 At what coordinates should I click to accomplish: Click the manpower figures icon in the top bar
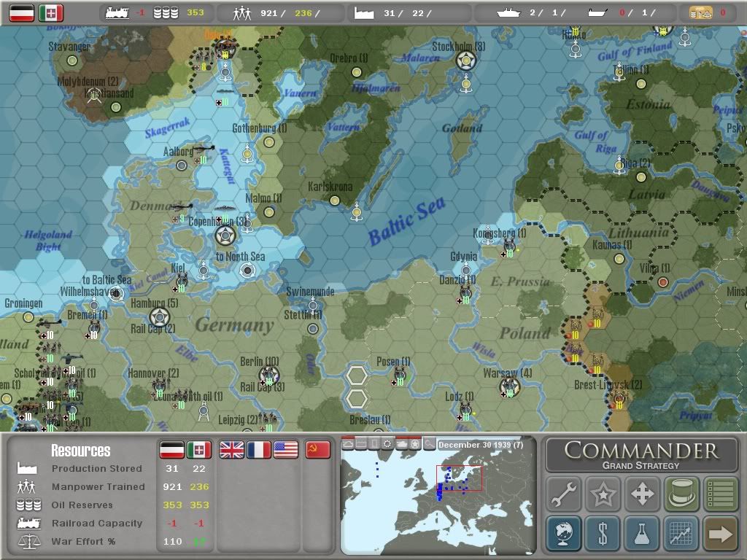coord(242,13)
